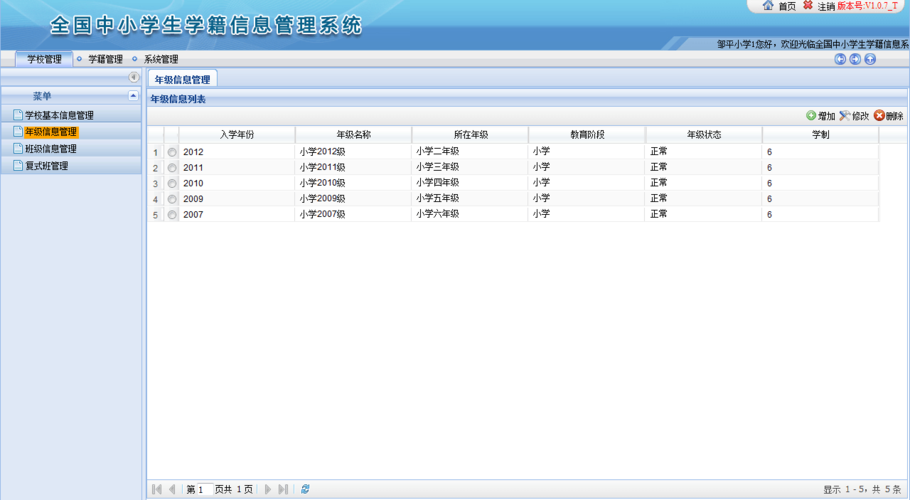
Task: Open 学校基本信息管理 from the sidebar
Action: pos(58,116)
